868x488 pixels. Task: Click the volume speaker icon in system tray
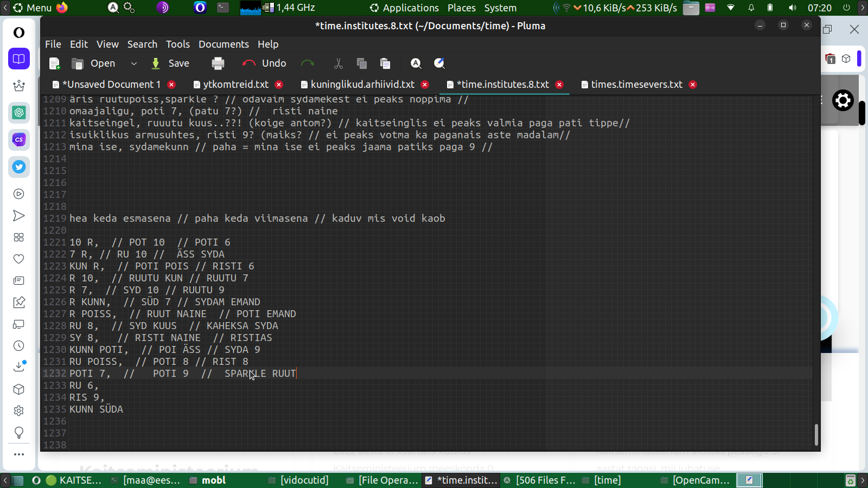click(793, 8)
